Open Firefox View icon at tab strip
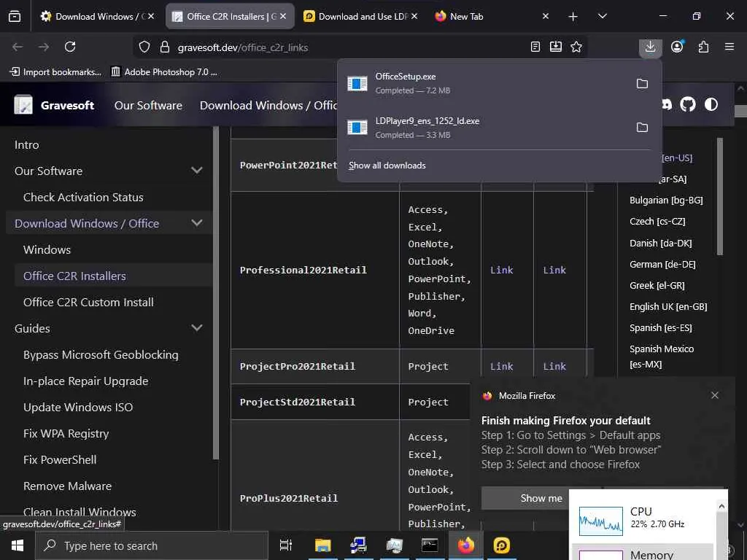 pyautogui.click(x=15, y=17)
